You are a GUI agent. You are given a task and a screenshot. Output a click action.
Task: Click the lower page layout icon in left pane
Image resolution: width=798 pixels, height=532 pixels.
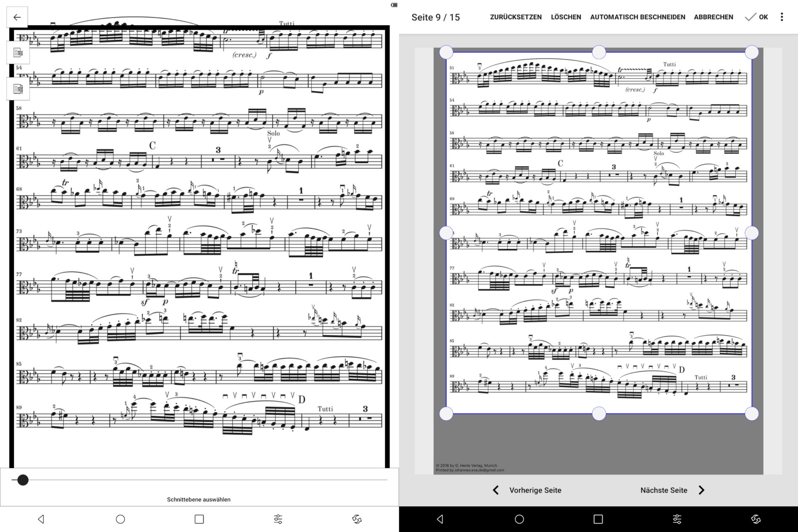18,89
